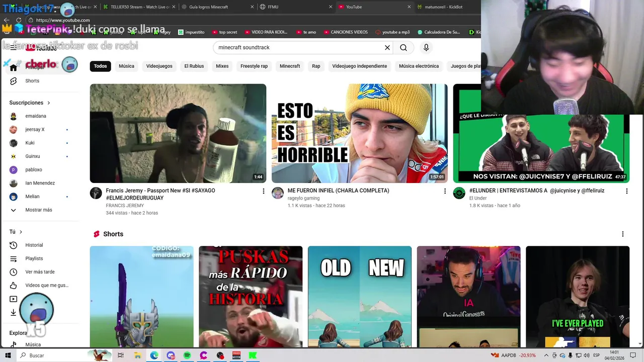Activate voice search microphone icon

tap(426, 48)
